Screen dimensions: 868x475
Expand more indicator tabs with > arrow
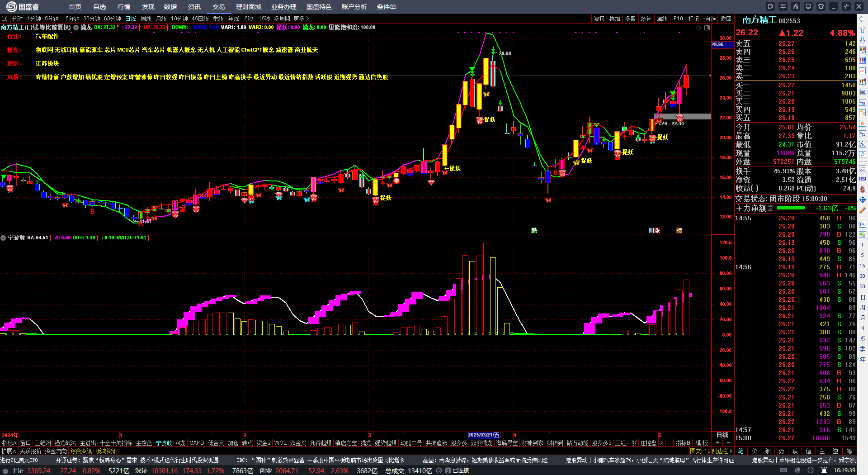click(662, 443)
